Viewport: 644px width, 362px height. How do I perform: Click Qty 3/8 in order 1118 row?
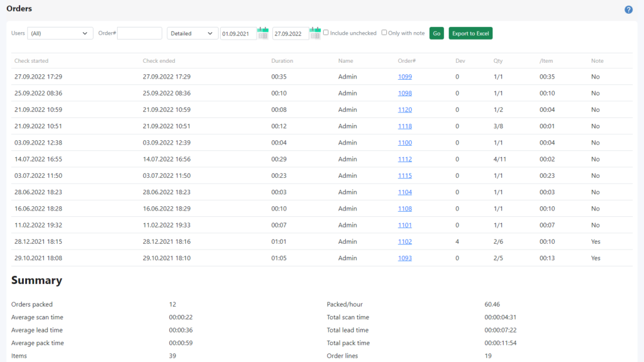(498, 126)
